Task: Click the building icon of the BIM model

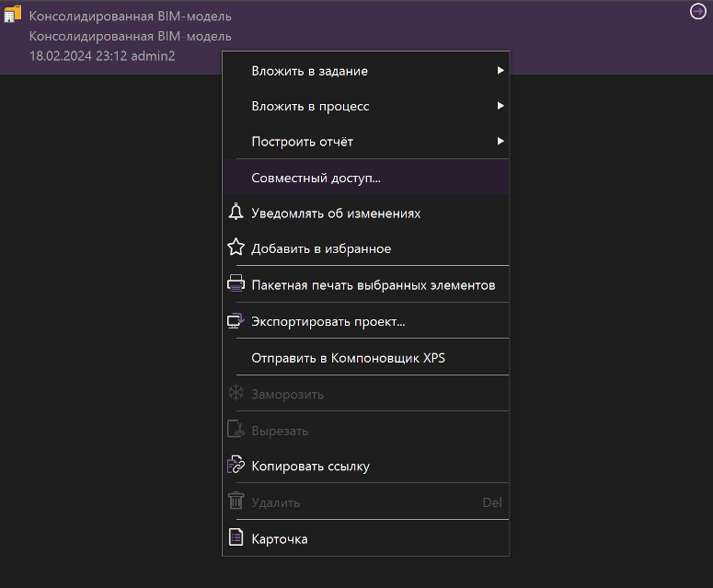Action: pos(12,14)
